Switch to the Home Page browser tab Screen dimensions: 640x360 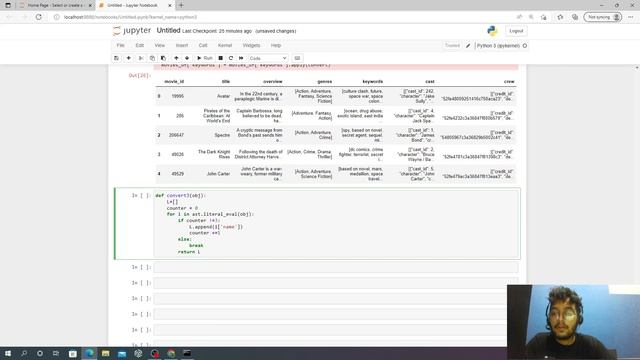55,5
